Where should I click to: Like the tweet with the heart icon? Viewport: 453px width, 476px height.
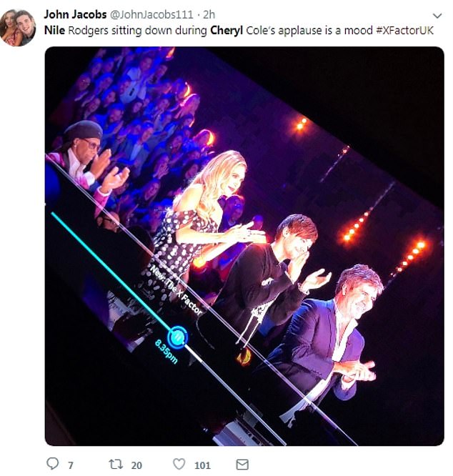click(180, 464)
